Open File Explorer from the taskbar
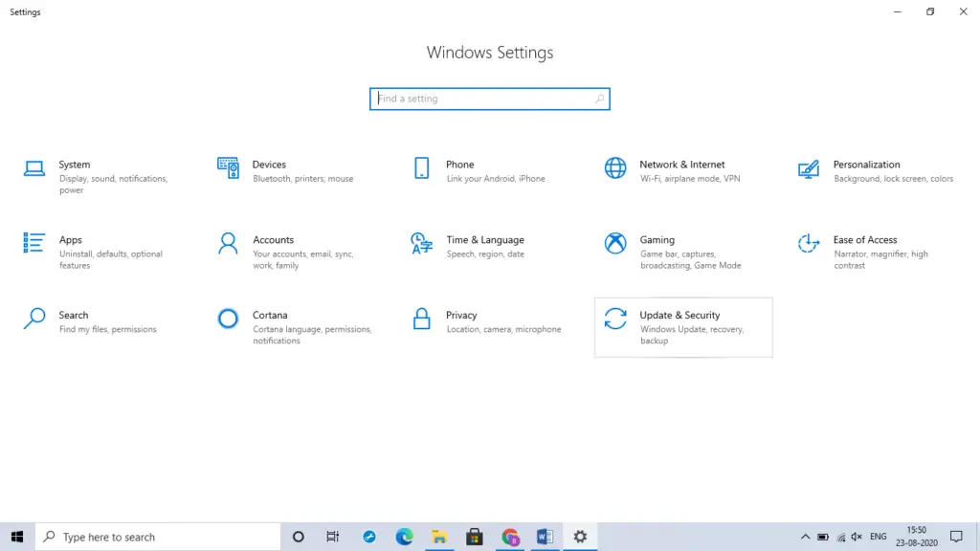This screenshot has width=980, height=551. click(x=439, y=537)
